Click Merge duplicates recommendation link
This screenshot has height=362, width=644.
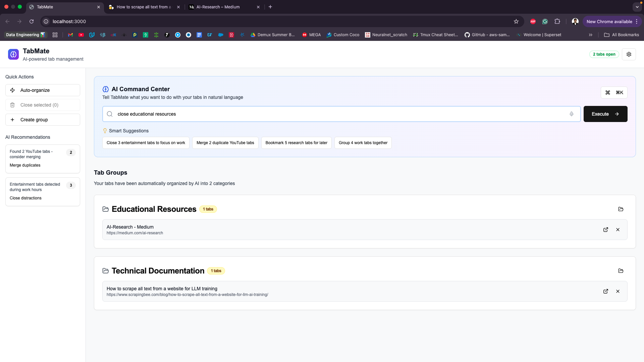[25, 165]
